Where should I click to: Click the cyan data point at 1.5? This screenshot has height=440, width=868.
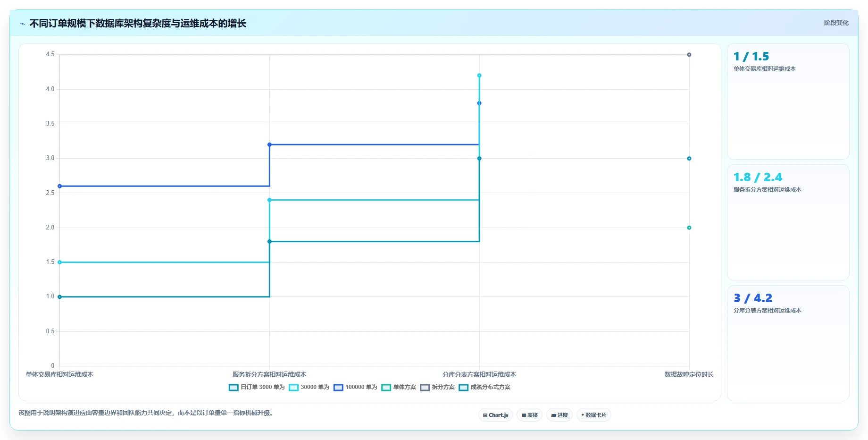[59, 262]
